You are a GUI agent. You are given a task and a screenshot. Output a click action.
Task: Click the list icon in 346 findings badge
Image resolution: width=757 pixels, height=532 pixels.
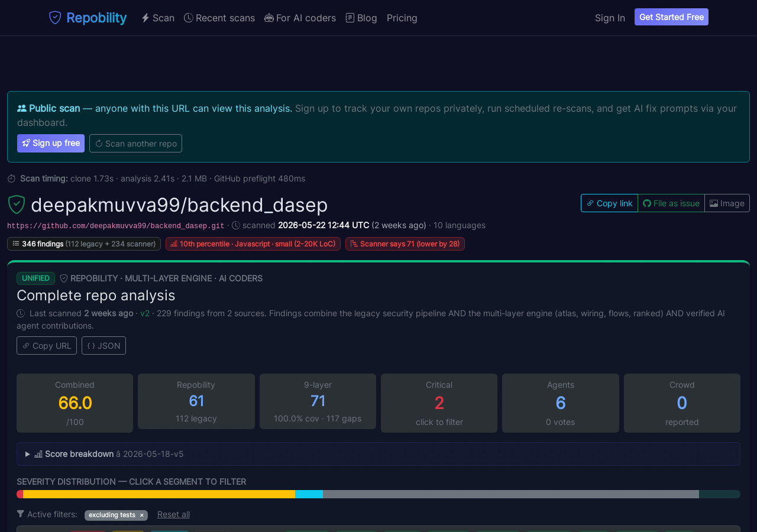pyautogui.click(x=16, y=244)
